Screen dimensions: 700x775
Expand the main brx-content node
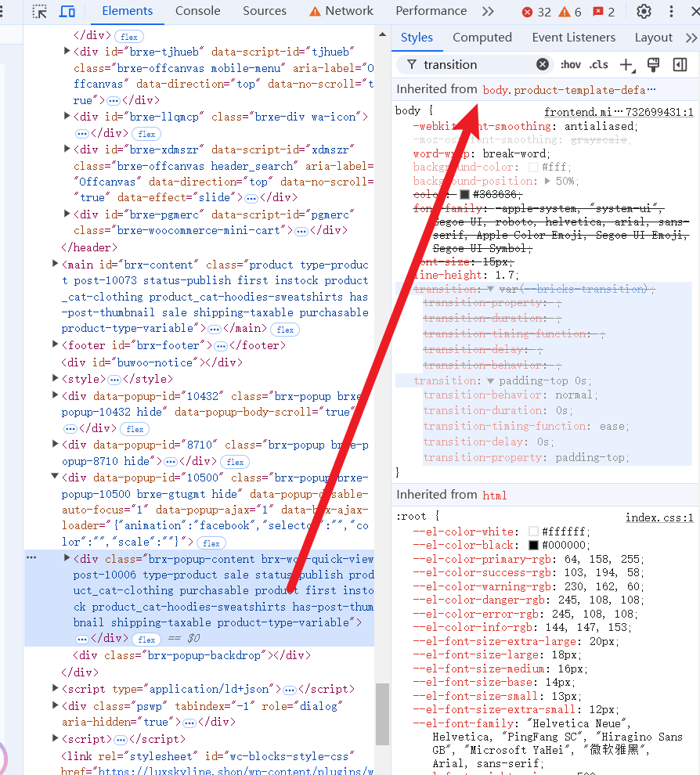coord(56,264)
